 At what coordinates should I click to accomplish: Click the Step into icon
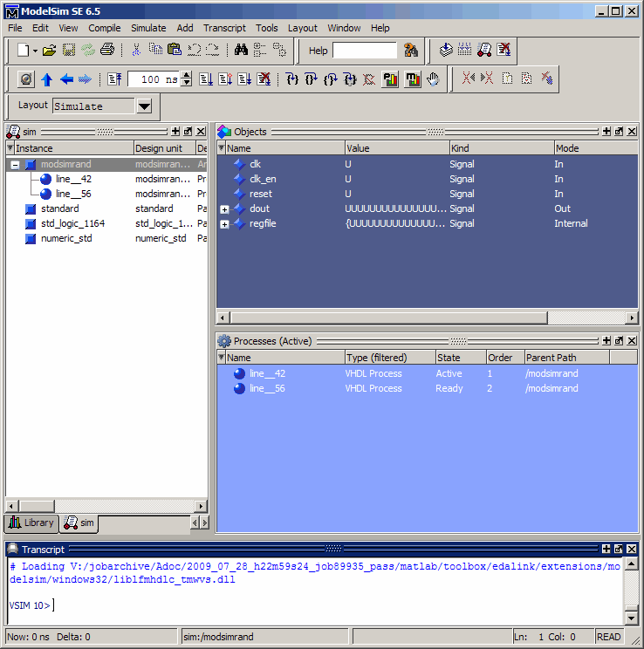(x=292, y=79)
